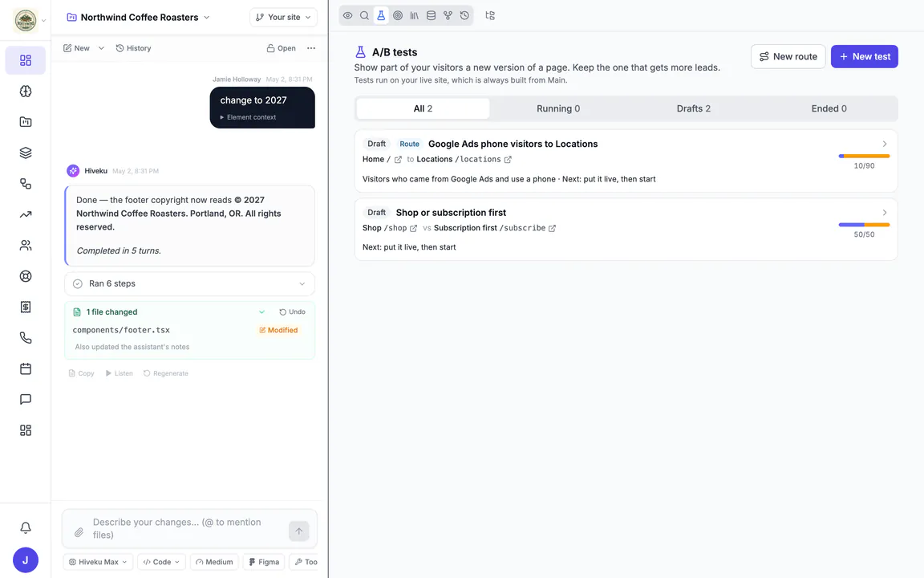
Task: Click the folder tree icon in the top toolbar
Action: click(x=490, y=16)
